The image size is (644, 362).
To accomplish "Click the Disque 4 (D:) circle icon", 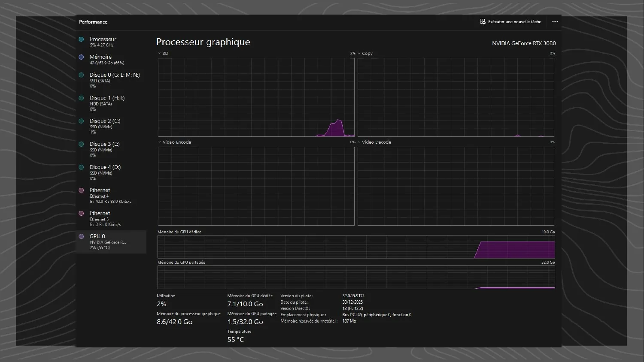I will pos(81,167).
